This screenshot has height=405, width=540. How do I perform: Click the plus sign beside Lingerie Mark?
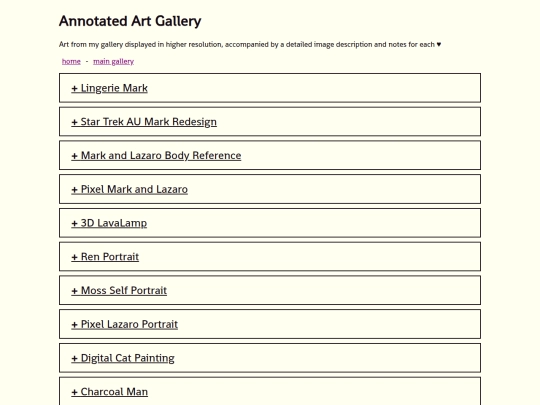(x=74, y=89)
